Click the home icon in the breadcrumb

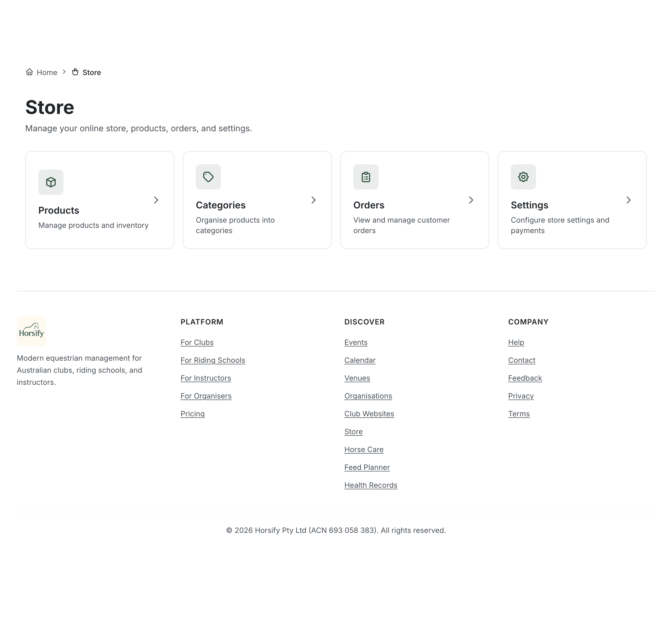point(29,72)
